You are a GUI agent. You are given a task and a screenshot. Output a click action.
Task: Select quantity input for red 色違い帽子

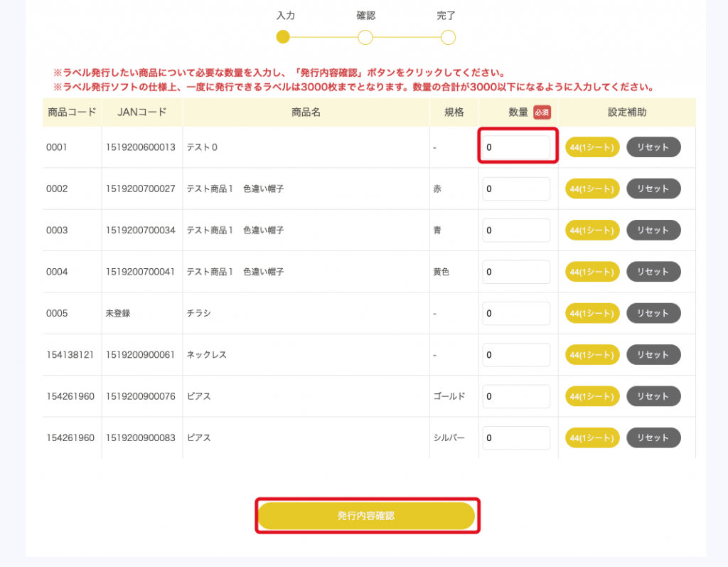coord(516,189)
